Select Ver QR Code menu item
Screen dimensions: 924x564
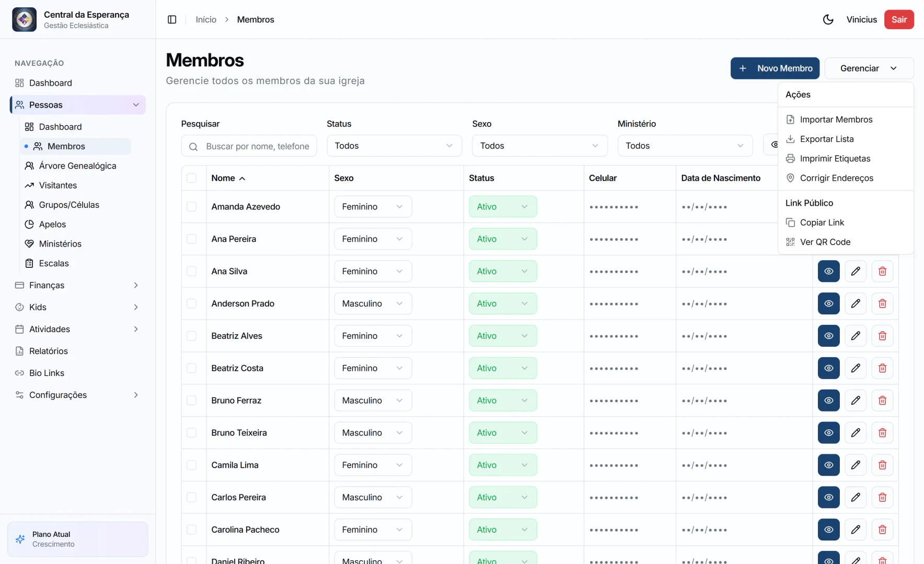click(x=825, y=242)
